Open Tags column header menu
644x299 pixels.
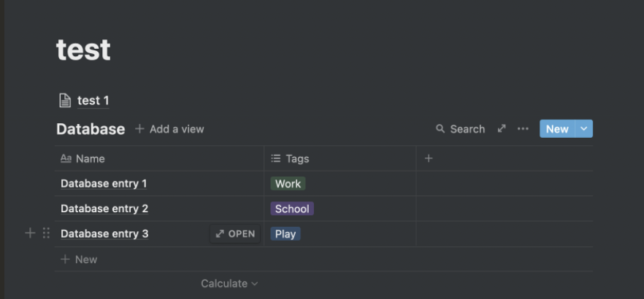340,158
